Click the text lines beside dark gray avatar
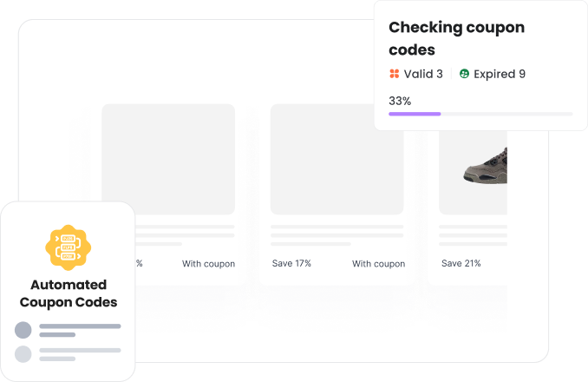This screenshot has width=588, height=382. click(x=80, y=330)
